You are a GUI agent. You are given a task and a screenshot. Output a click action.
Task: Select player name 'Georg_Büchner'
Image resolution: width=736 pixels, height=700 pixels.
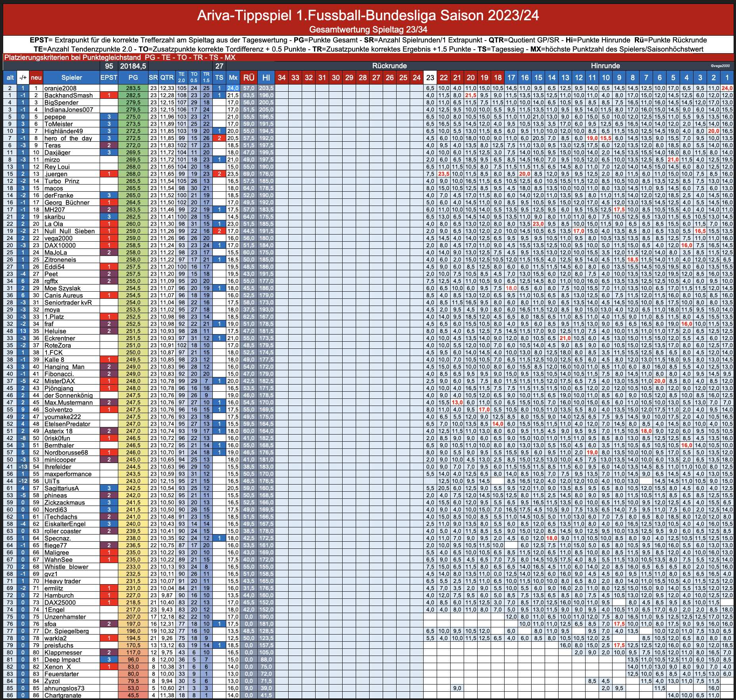pos(67,202)
